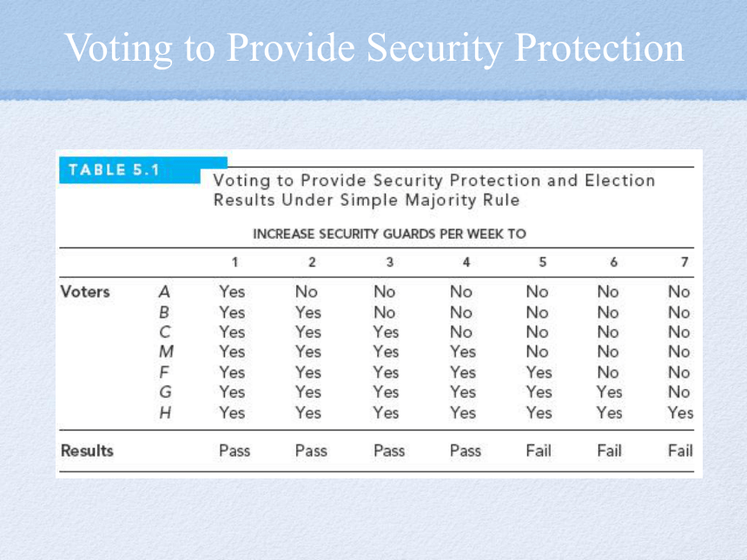Select the 'Results' row label
747x560 pixels.
tap(87, 451)
